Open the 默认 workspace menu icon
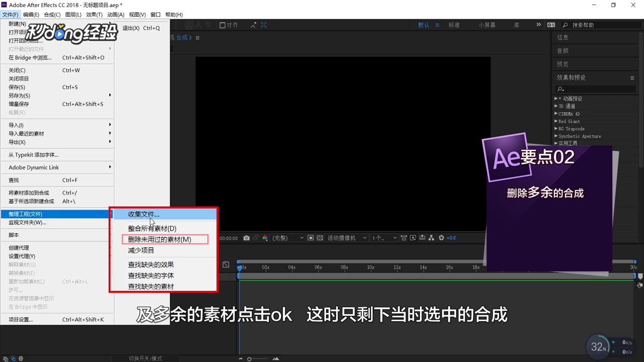The image size is (644, 362). pos(437,25)
